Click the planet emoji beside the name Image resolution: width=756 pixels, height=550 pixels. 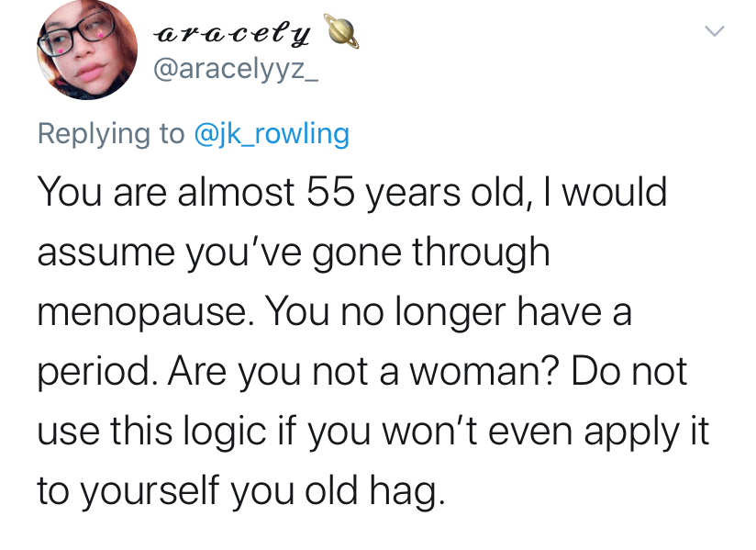click(x=342, y=34)
